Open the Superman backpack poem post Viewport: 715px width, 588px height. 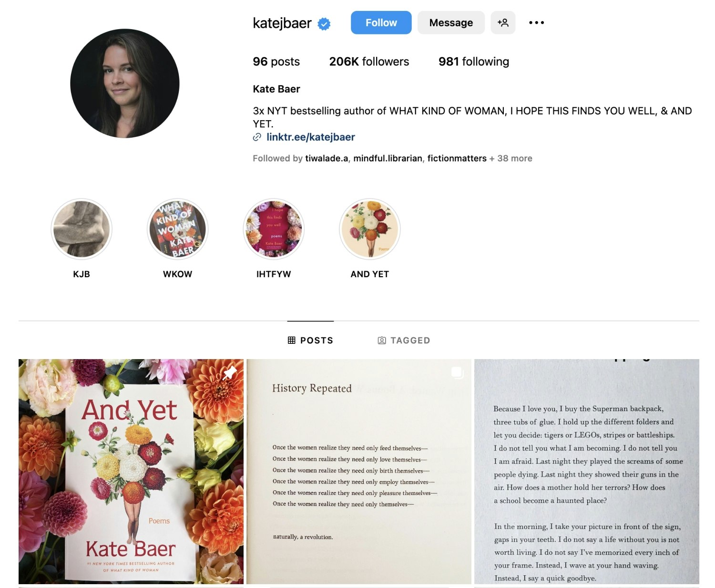tap(587, 472)
